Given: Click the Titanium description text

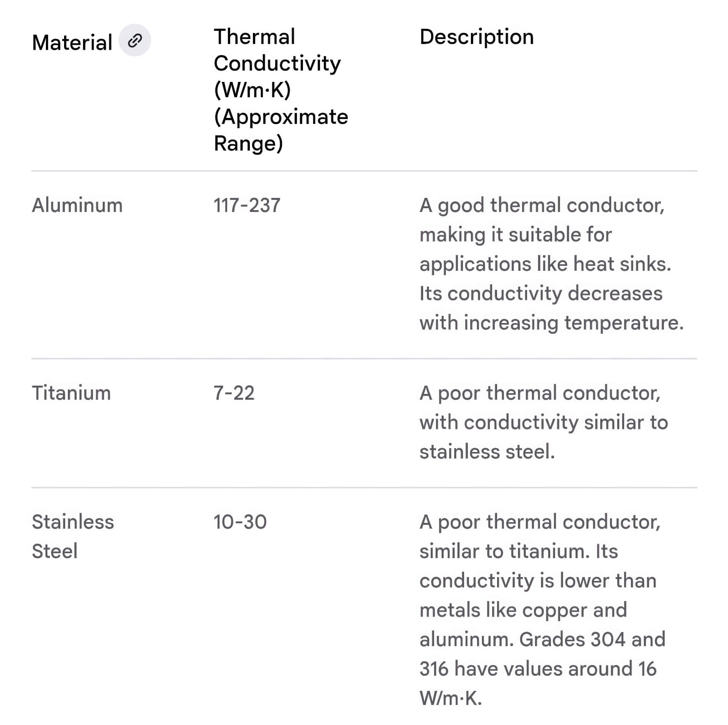Looking at the screenshot, I should [544, 422].
